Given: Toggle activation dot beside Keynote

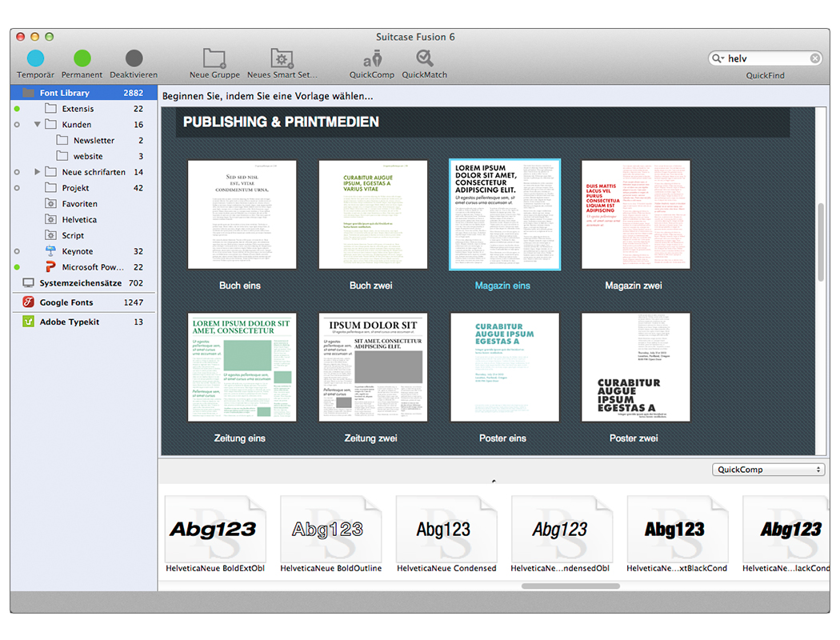Looking at the screenshot, I should click(17, 251).
